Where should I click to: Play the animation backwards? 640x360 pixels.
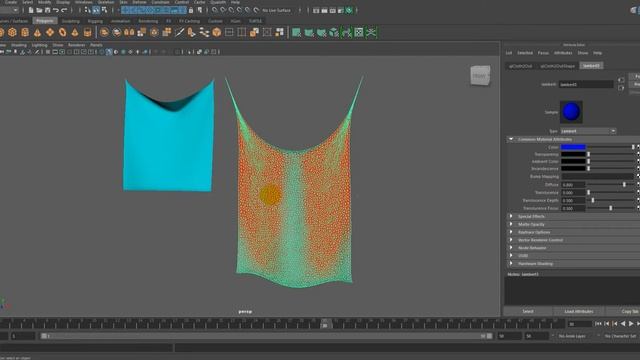click(623, 324)
